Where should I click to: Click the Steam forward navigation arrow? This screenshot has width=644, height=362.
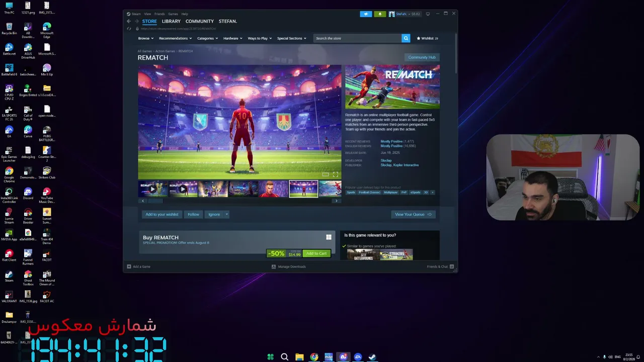pyautogui.click(x=136, y=21)
